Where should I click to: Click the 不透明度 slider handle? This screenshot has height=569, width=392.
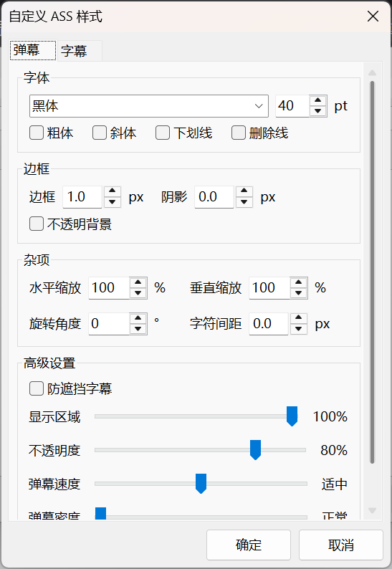point(256,450)
